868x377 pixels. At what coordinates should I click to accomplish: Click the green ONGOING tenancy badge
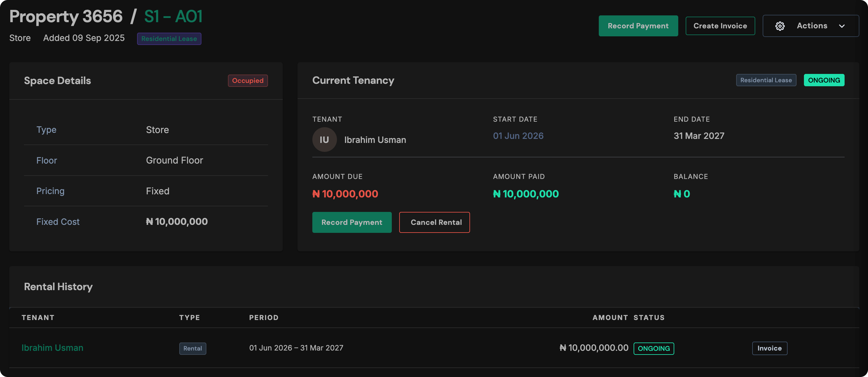click(824, 80)
